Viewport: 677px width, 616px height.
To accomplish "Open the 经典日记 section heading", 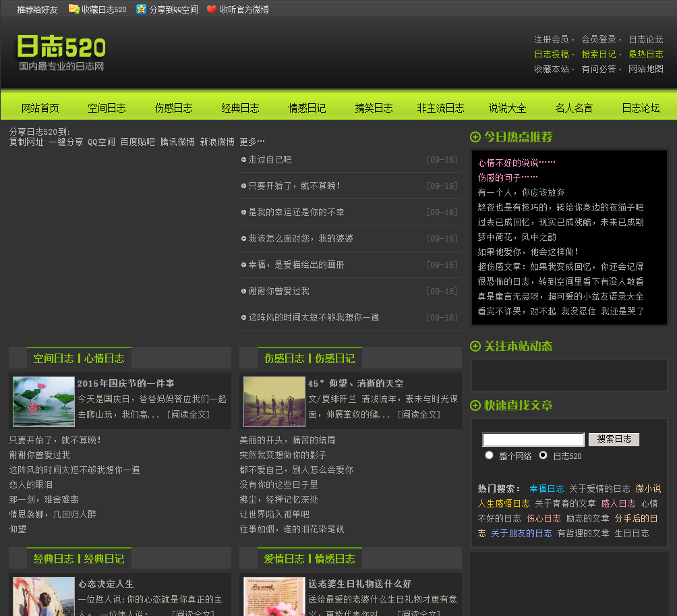I will click(104, 559).
